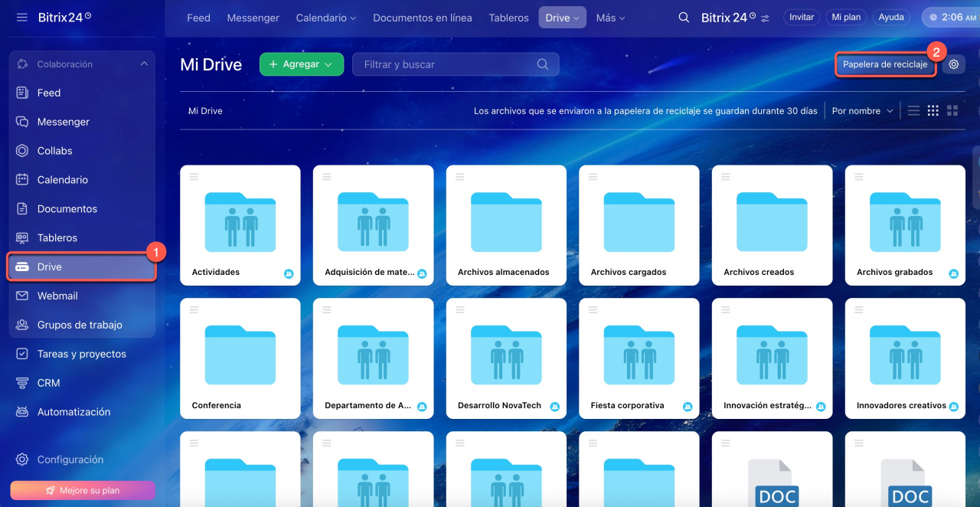Switch to medium grid view icon
The image size is (980, 507).
[x=933, y=111]
